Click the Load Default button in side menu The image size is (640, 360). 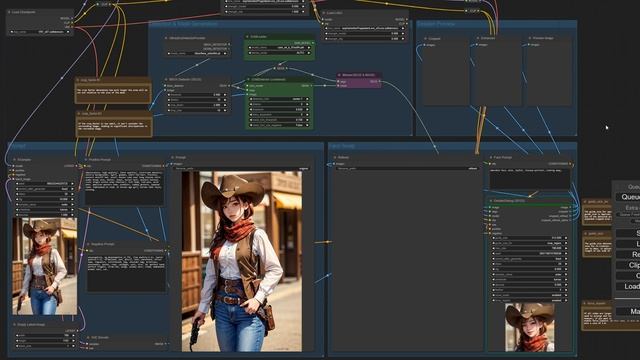click(628, 286)
